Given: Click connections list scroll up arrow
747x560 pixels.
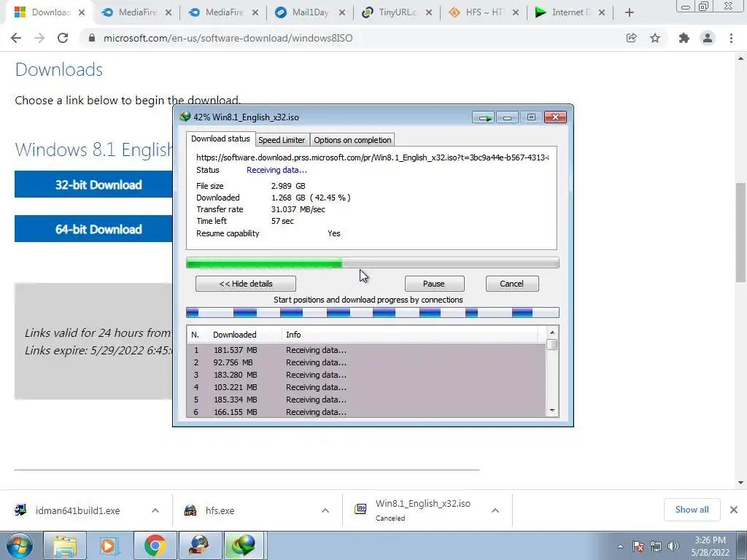Looking at the screenshot, I should coord(552,332).
